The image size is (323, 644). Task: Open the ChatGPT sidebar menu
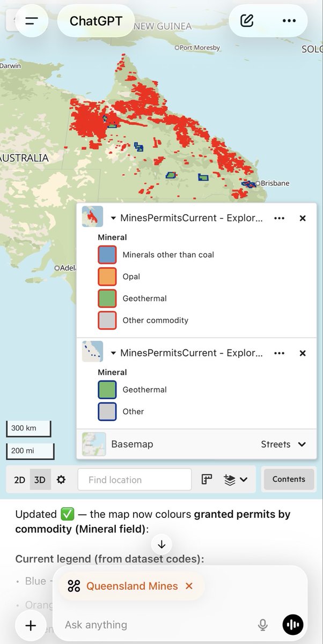tap(32, 21)
